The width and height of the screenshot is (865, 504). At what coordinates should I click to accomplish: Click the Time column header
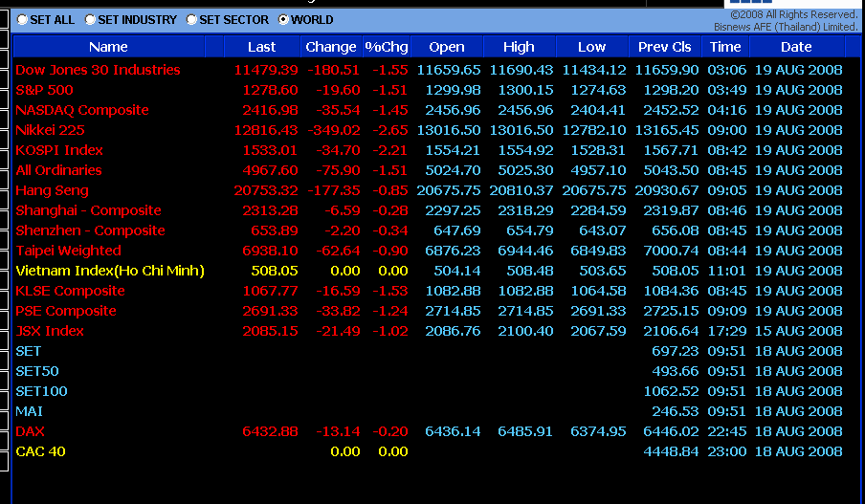[725, 47]
